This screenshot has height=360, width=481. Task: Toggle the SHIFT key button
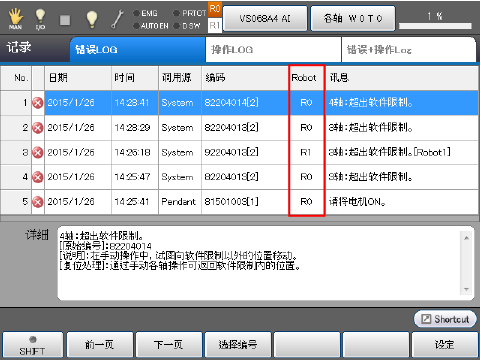coord(32,345)
